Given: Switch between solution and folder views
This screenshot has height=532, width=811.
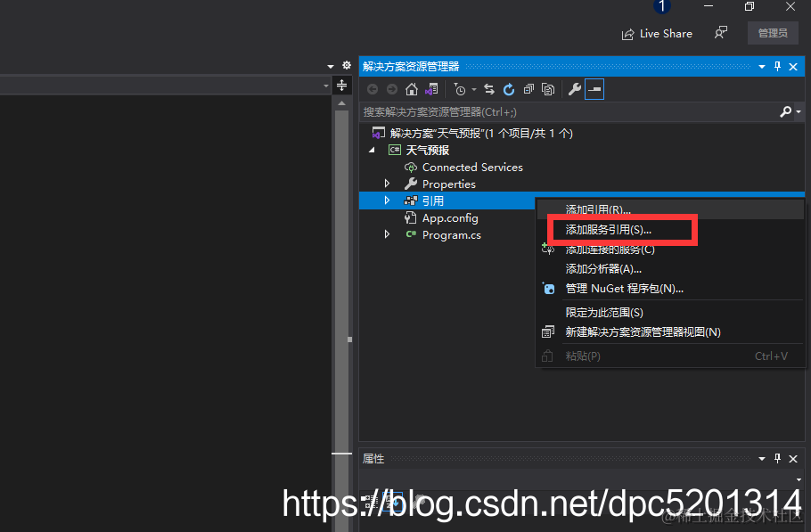Looking at the screenshot, I should click(x=431, y=89).
